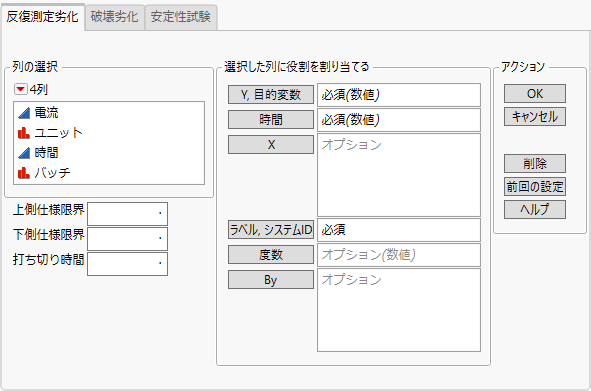Image resolution: width=591 pixels, height=391 pixels.
Task: Focus the 上側仕様限界 input field
Action: click(127, 213)
